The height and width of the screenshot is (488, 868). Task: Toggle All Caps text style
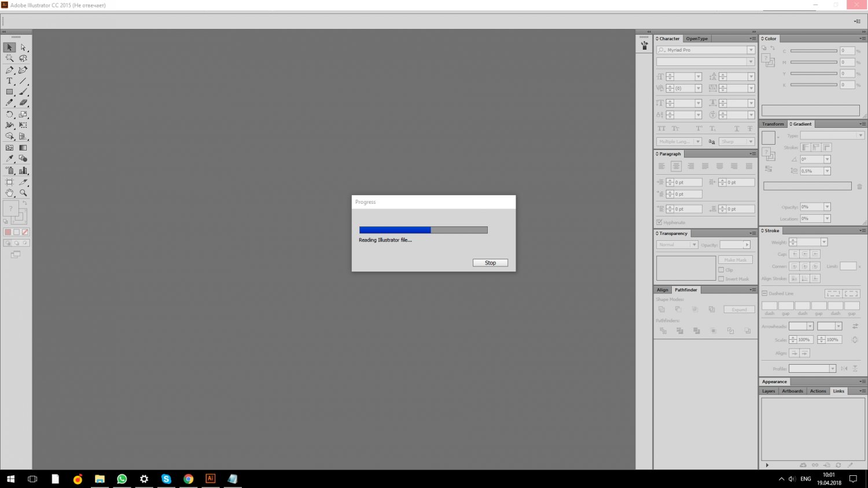(x=661, y=129)
